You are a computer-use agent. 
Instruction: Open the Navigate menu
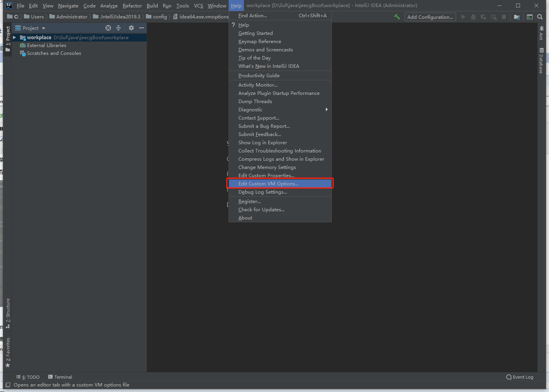(68, 5)
